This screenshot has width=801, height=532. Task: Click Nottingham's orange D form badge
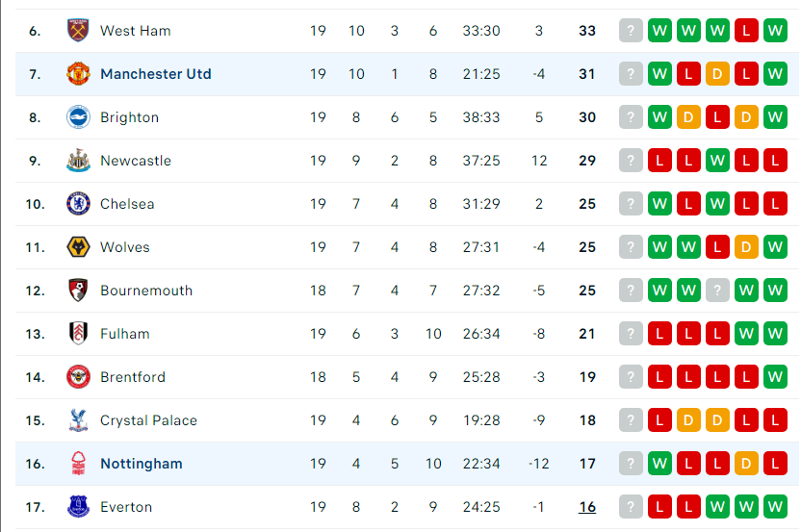click(746, 464)
